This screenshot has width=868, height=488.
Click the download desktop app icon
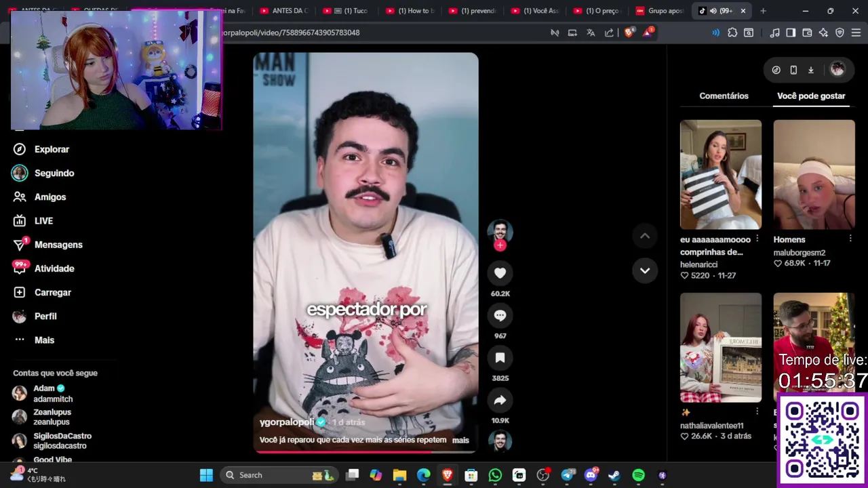click(x=810, y=70)
